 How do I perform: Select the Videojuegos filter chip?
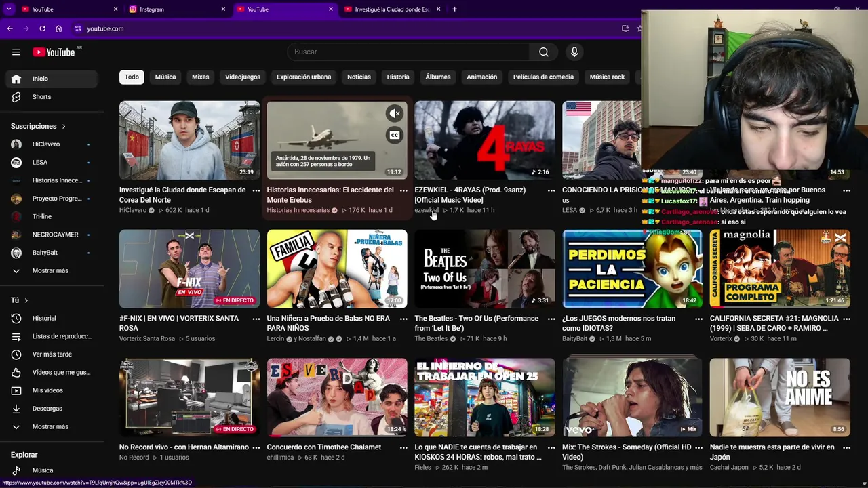(243, 77)
